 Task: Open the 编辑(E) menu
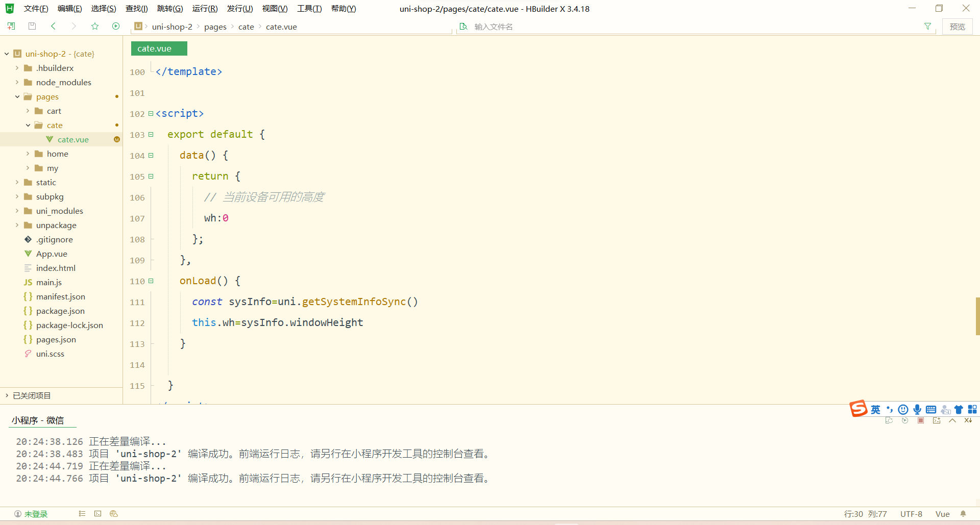click(69, 9)
